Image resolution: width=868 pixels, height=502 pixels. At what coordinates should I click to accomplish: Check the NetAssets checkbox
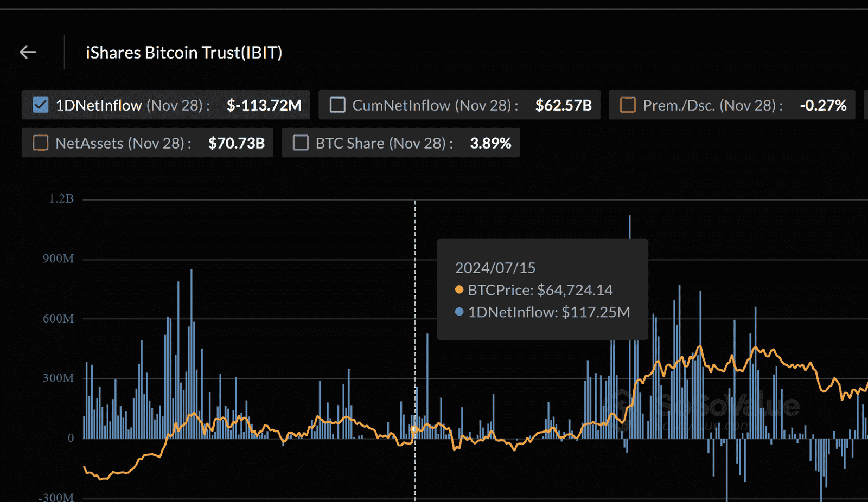click(x=41, y=143)
